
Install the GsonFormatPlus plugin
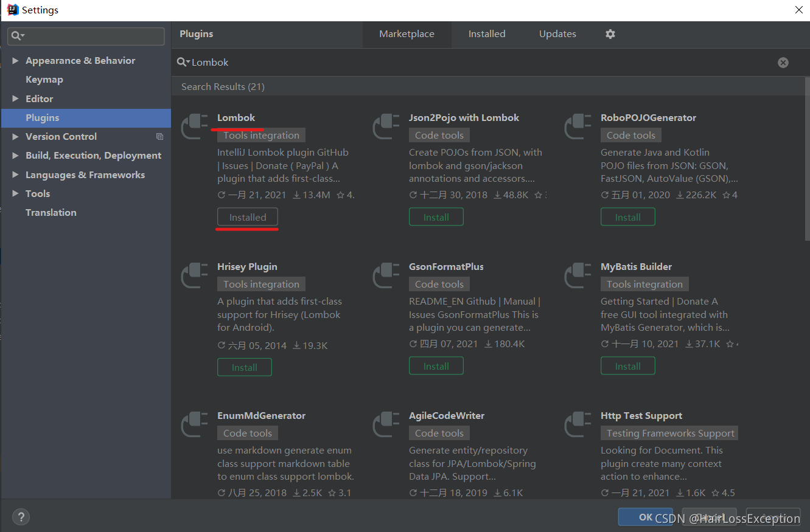pyautogui.click(x=436, y=366)
